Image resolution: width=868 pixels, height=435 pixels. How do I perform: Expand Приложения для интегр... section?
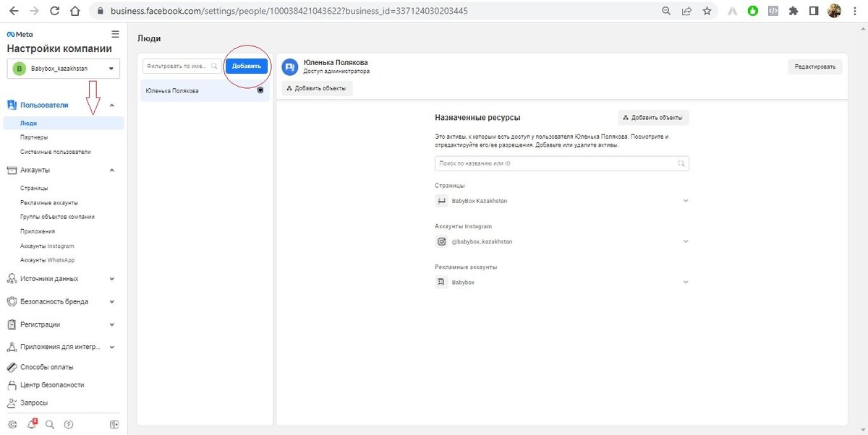click(x=112, y=348)
